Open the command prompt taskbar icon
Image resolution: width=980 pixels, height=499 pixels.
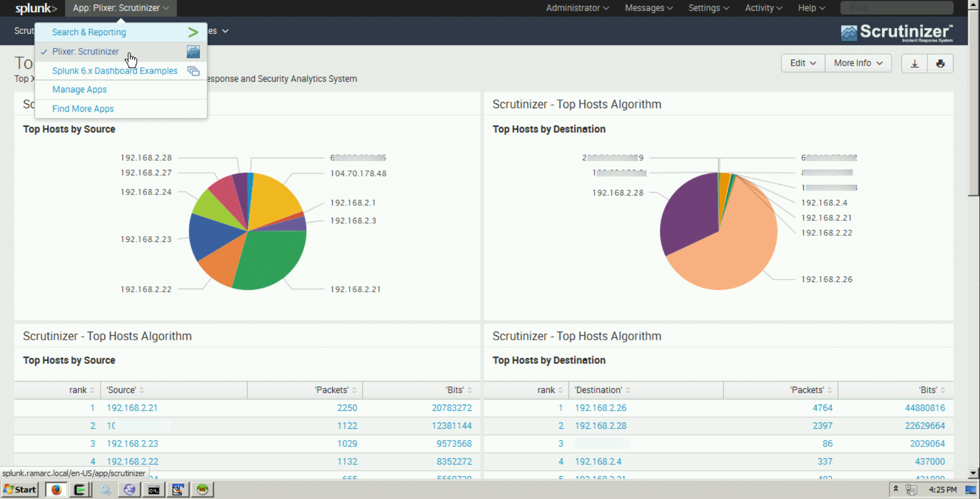click(154, 490)
